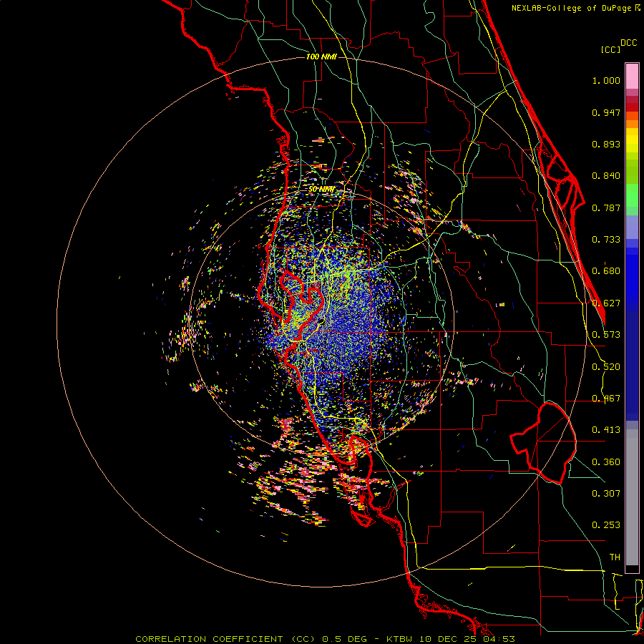Click the DCC label above the legend
This screenshot has width=644, height=644.
tap(628, 43)
